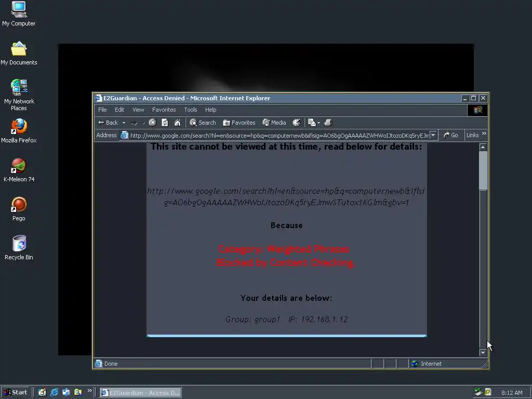
Task: Open the Back history dropdown arrow
Action: coord(124,123)
